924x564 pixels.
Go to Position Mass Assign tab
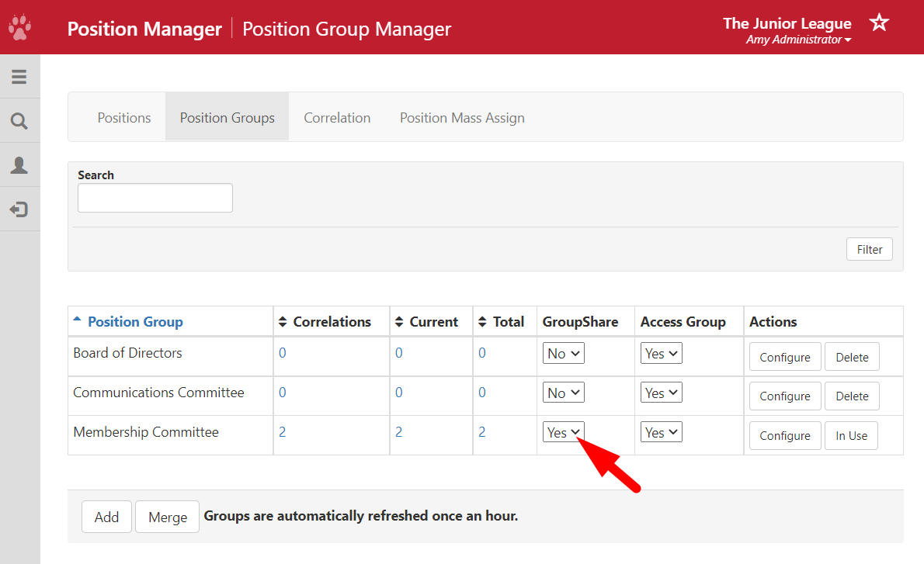point(462,117)
